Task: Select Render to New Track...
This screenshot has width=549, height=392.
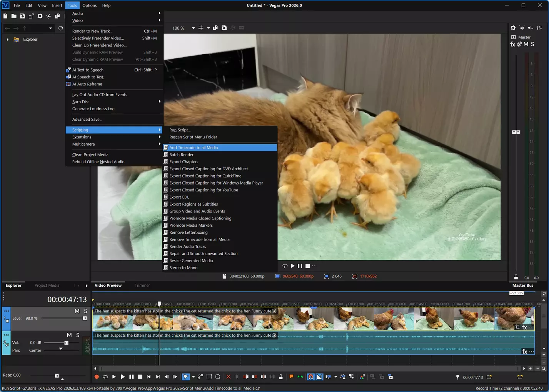Action: pos(114,31)
